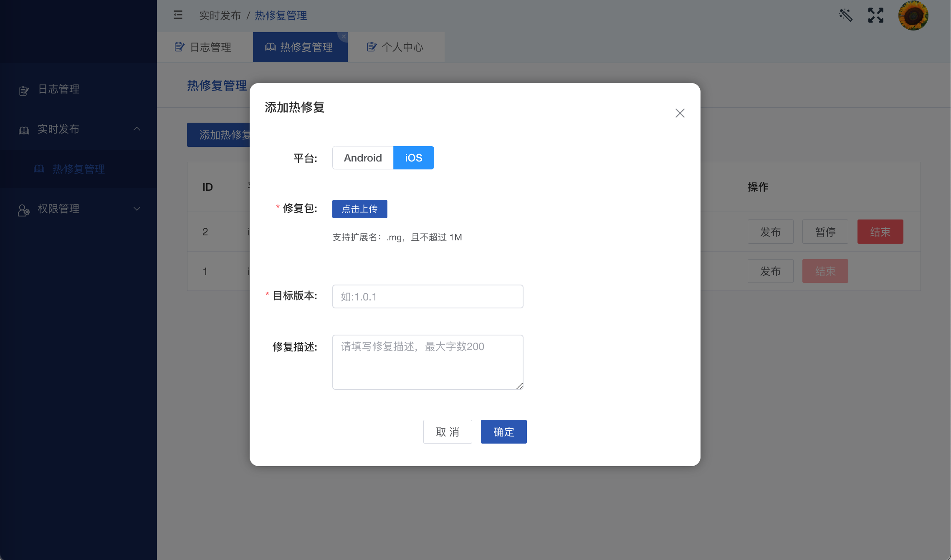Image resolution: width=951 pixels, height=560 pixels.
Task: Toggle fullscreen with the expand arrows icon
Action: 875,15
